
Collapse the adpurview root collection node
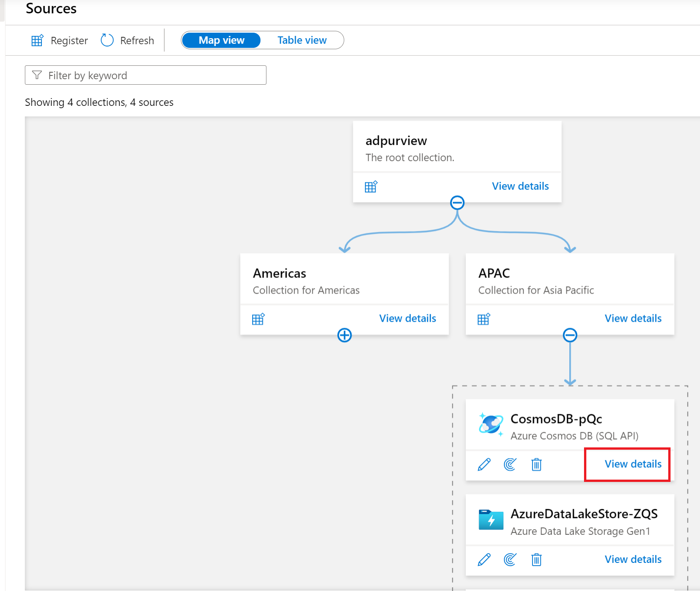coord(457,203)
